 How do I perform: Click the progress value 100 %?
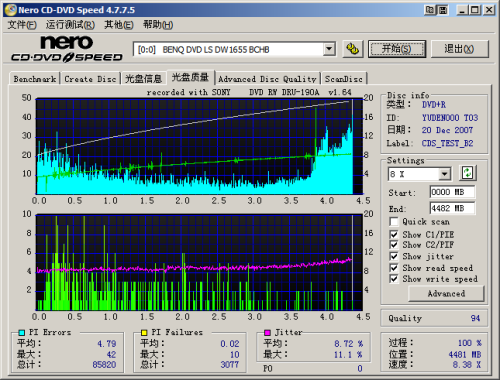click(470, 343)
